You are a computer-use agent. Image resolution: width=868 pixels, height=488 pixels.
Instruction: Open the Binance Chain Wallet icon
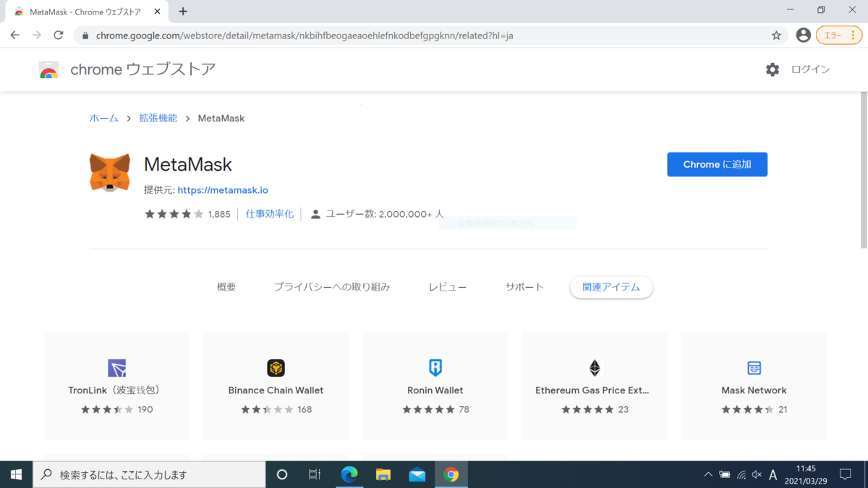(x=276, y=368)
